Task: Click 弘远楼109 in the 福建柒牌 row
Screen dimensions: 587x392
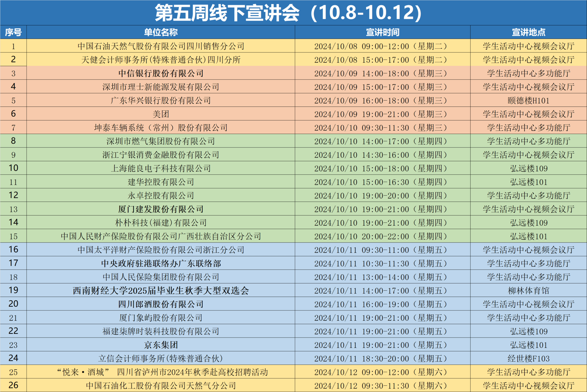Action: point(529,331)
